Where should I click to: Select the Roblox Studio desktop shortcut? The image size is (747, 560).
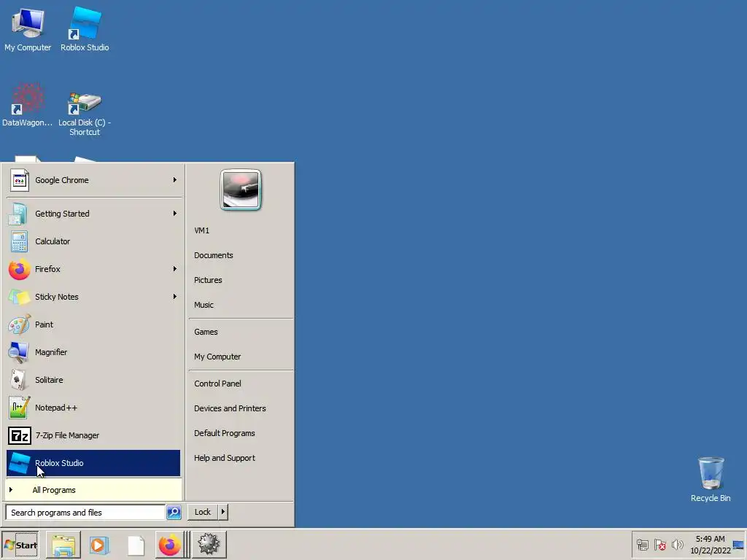click(x=85, y=29)
